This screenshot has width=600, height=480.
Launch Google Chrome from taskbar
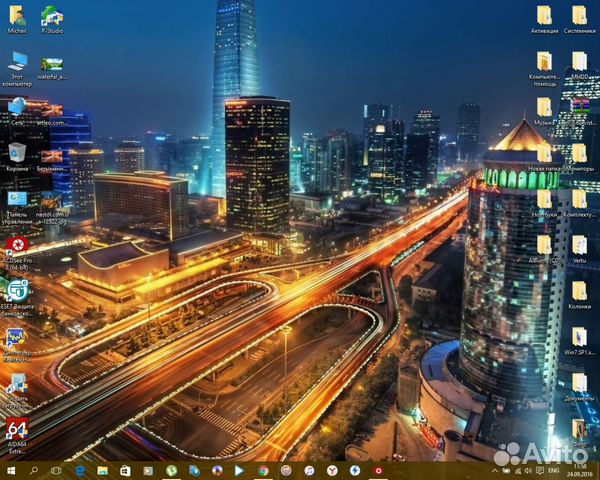(x=263, y=470)
